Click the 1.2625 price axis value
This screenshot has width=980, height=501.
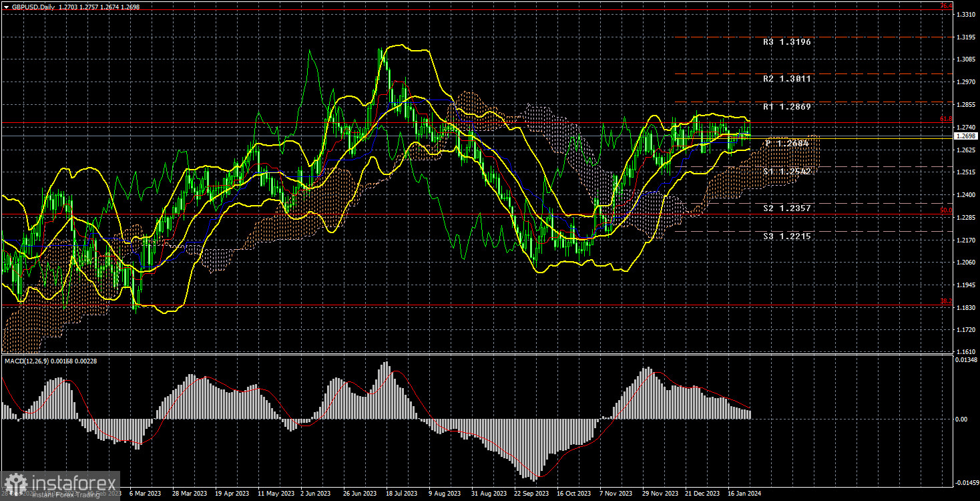965,150
